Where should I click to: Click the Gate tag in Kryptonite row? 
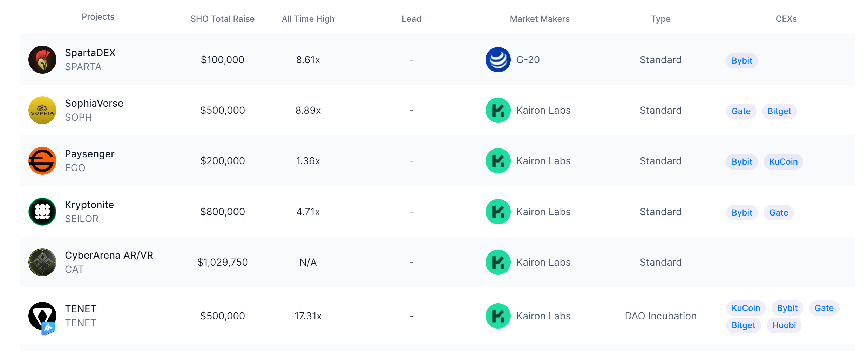pyautogui.click(x=778, y=213)
